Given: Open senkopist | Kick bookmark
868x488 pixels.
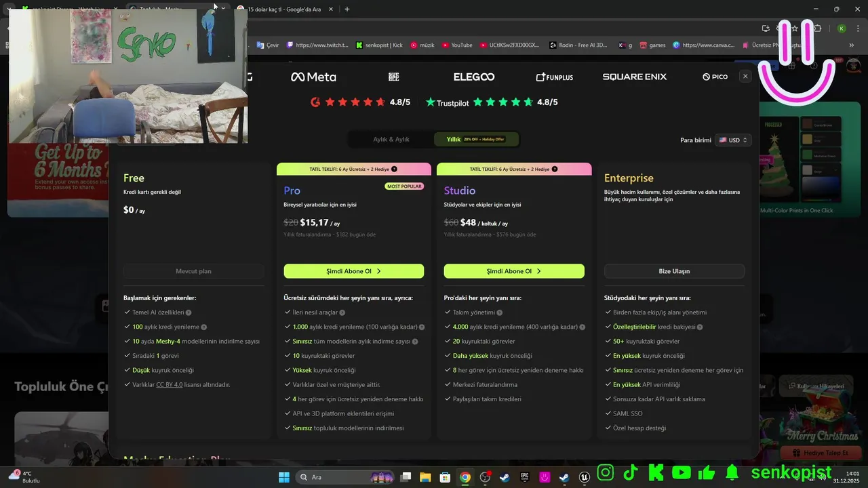Looking at the screenshot, I should 379,45.
